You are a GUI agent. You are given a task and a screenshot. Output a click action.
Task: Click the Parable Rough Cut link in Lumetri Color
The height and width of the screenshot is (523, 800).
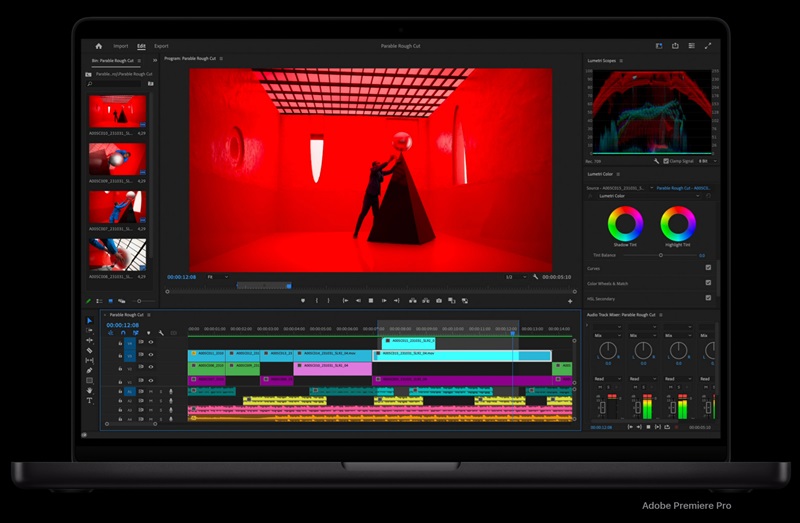683,188
